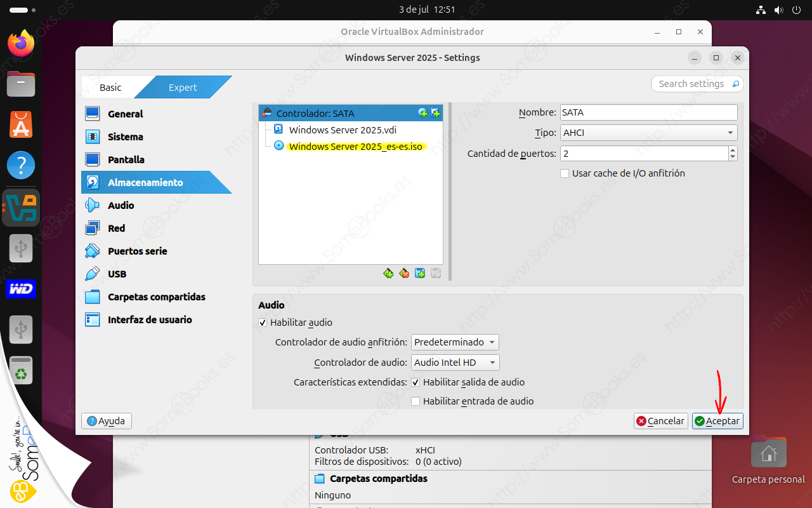The width and height of the screenshot is (812, 508).
Task: Click the add controller icon below storage tree
Action: (x=388, y=273)
